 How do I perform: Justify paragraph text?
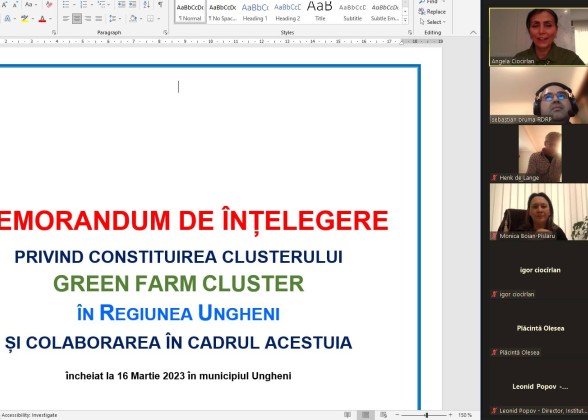(x=99, y=18)
